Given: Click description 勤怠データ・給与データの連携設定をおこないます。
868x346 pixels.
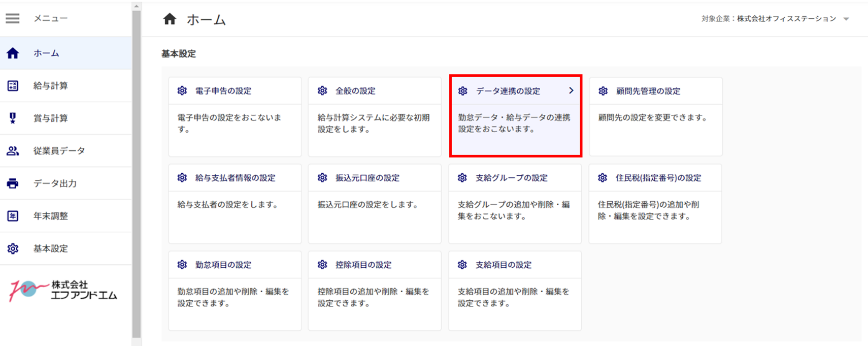Looking at the screenshot, I should coord(514,123).
